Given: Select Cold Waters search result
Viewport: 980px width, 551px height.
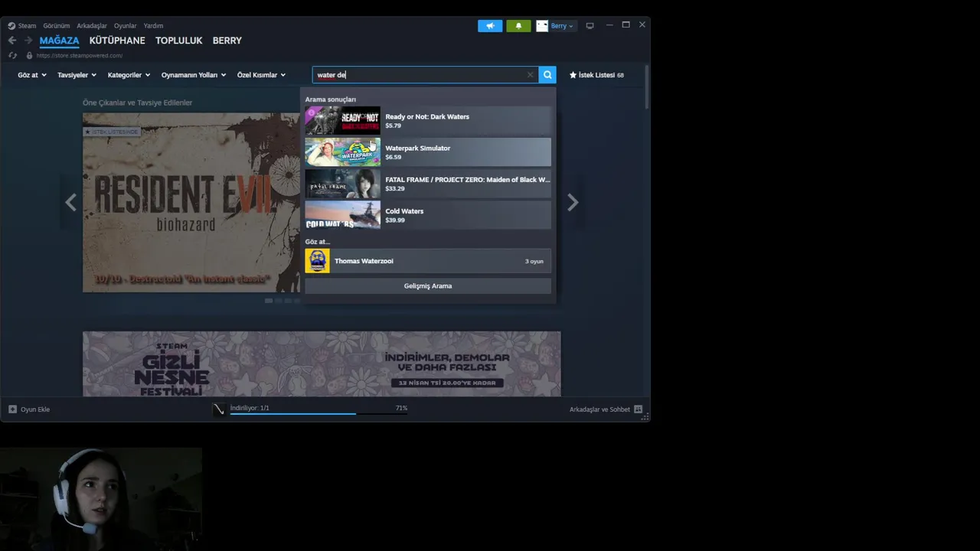Looking at the screenshot, I should pyautogui.click(x=428, y=215).
